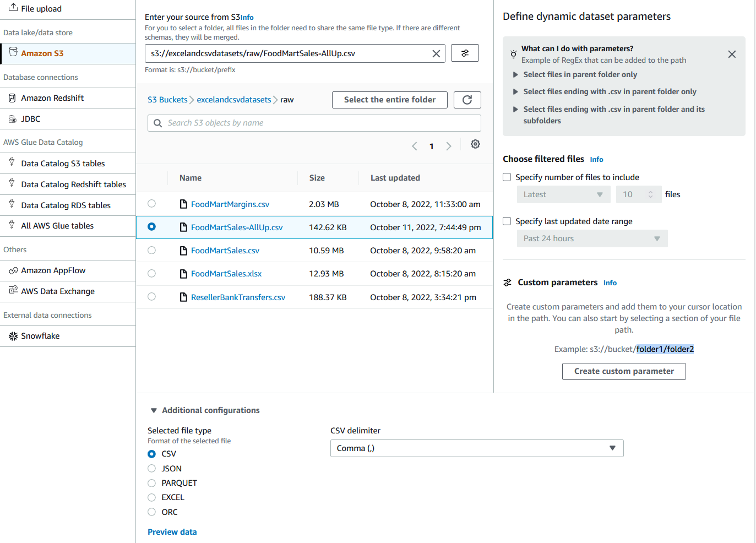The image size is (756, 543).
Task: Choose JSON as selected file type
Action: [151, 469]
